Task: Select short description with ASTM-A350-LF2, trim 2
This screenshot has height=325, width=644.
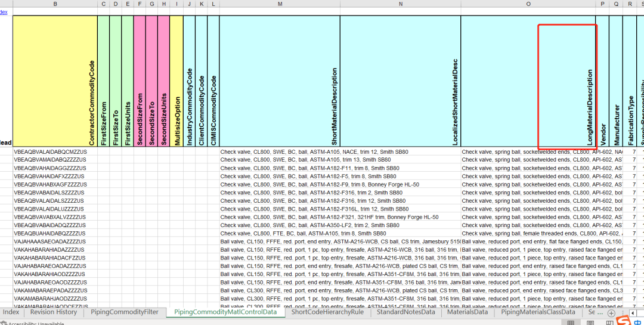Action: point(280,225)
